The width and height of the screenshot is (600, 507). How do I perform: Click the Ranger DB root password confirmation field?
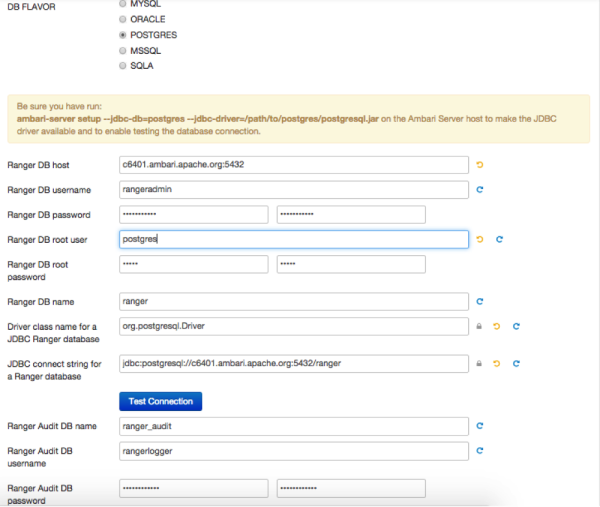click(351, 264)
